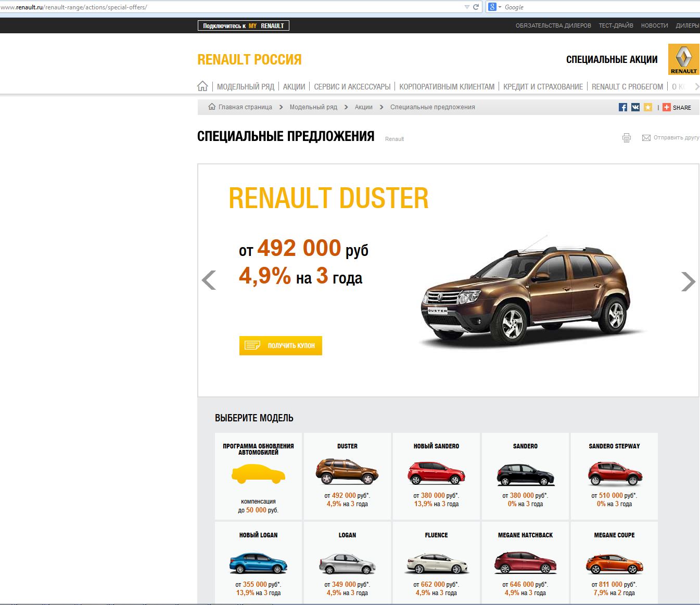700x605 pixels.
Task: Open the search engine selector dropdown arrow
Action: (x=500, y=7)
